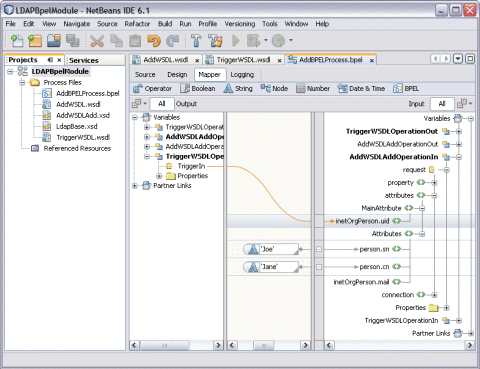Select LdapBase.xsd in the Projects tree
Viewport: 480px width, 369px height.
point(77,126)
